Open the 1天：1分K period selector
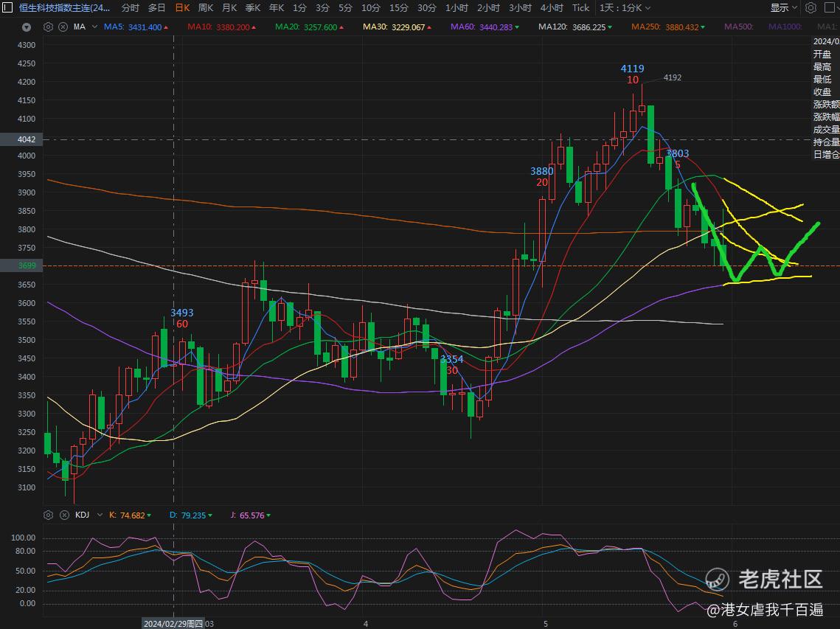This screenshot has height=629, width=840. click(x=625, y=8)
